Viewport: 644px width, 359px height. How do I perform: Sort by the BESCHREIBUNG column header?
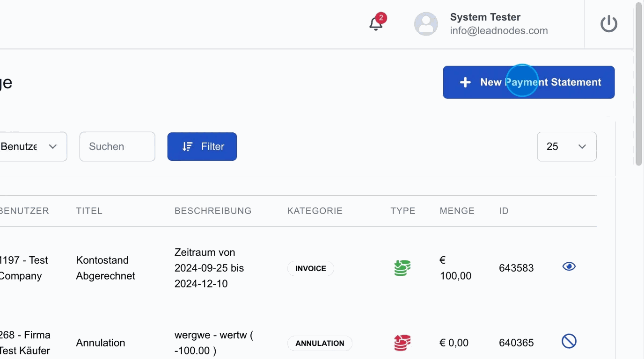(213, 211)
